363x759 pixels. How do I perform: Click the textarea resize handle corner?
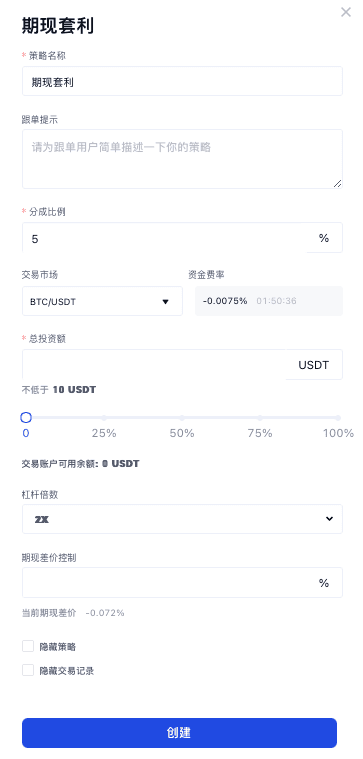click(x=337, y=183)
